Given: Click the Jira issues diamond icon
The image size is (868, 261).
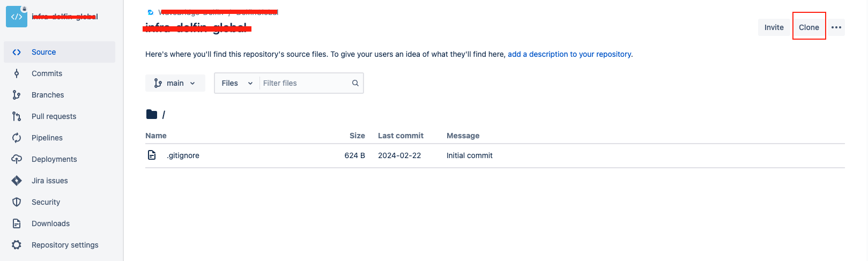Looking at the screenshot, I should click(17, 181).
